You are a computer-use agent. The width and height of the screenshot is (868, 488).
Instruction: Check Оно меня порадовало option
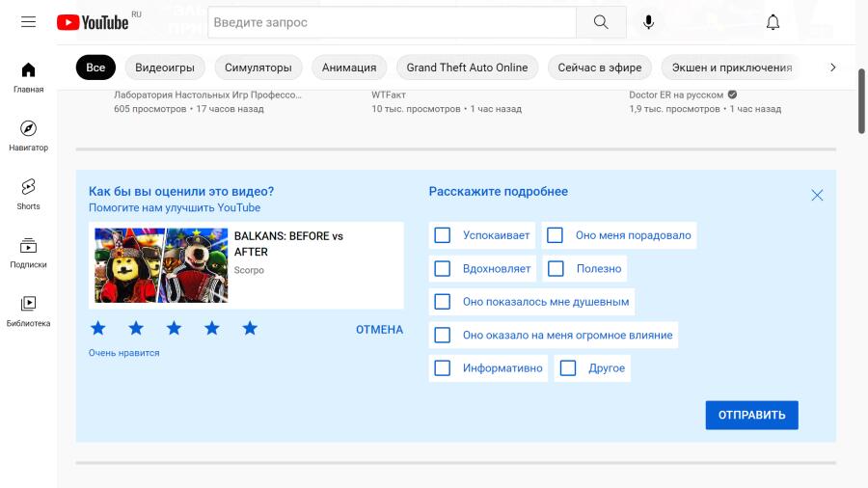click(x=555, y=235)
